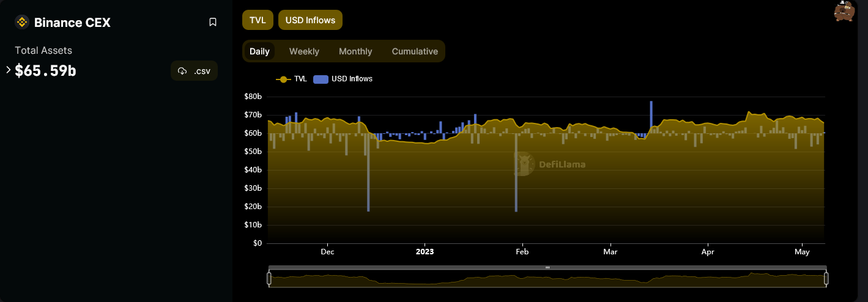Click the $80b y-axis label

(253, 97)
